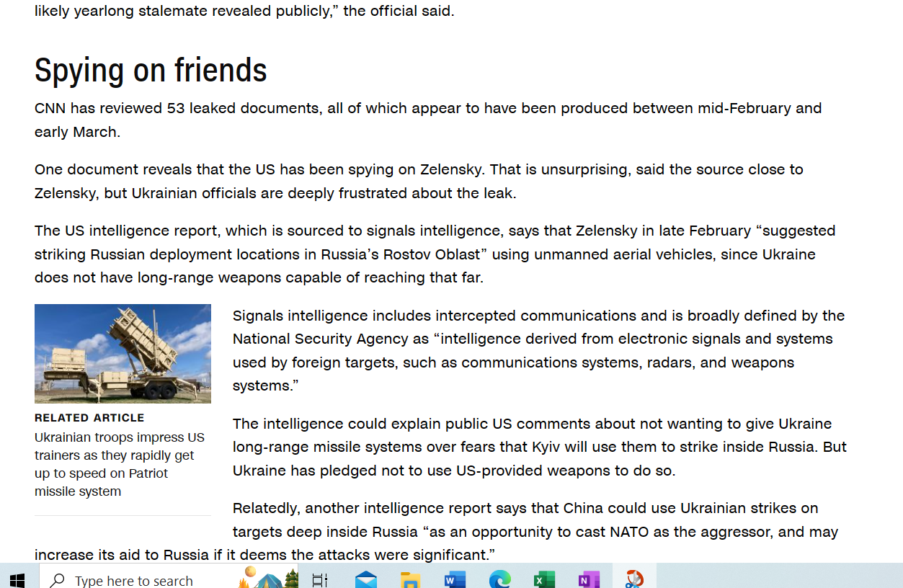903x588 pixels.
Task: Open Microsoft Word from the taskbar
Action: tap(455, 579)
